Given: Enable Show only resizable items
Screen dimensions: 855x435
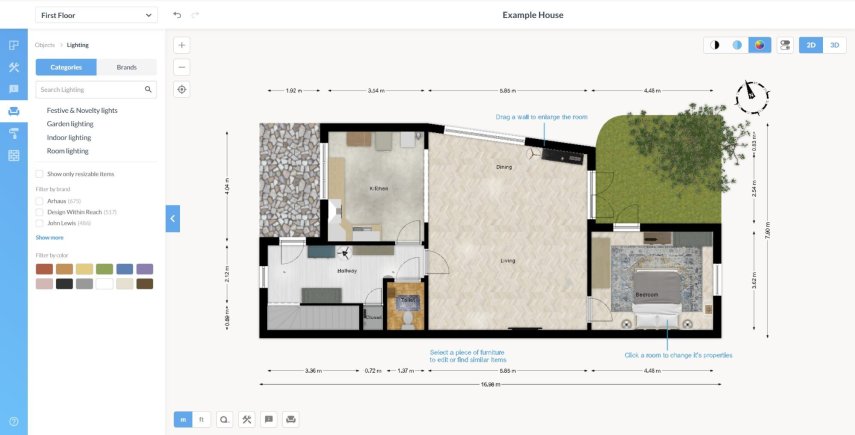Looking at the screenshot, I should coord(39,174).
